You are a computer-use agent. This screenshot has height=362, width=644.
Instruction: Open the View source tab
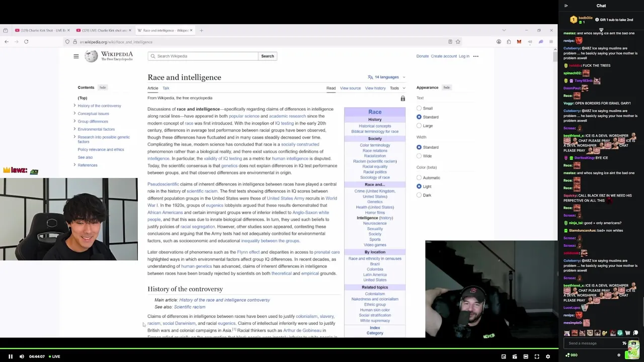[x=350, y=88]
